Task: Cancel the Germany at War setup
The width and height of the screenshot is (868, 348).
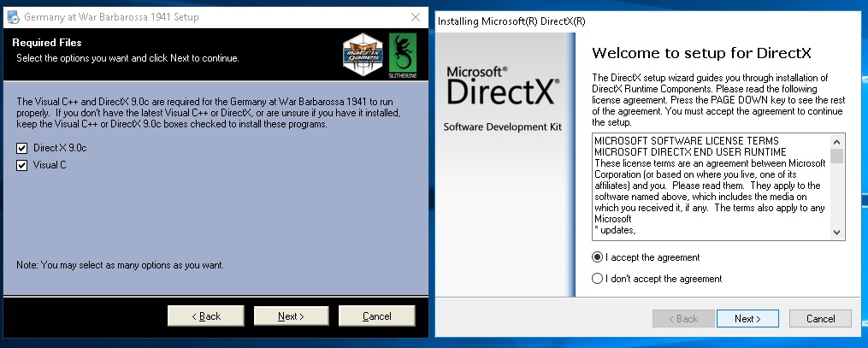Action: tap(377, 316)
